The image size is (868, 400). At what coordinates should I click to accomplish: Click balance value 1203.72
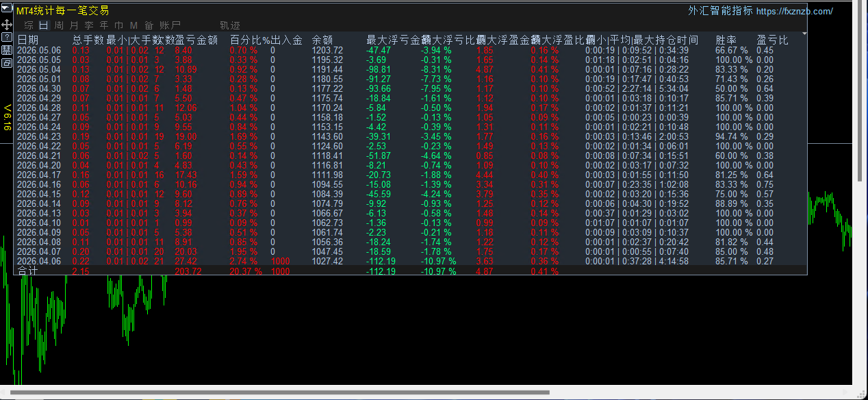(x=327, y=50)
